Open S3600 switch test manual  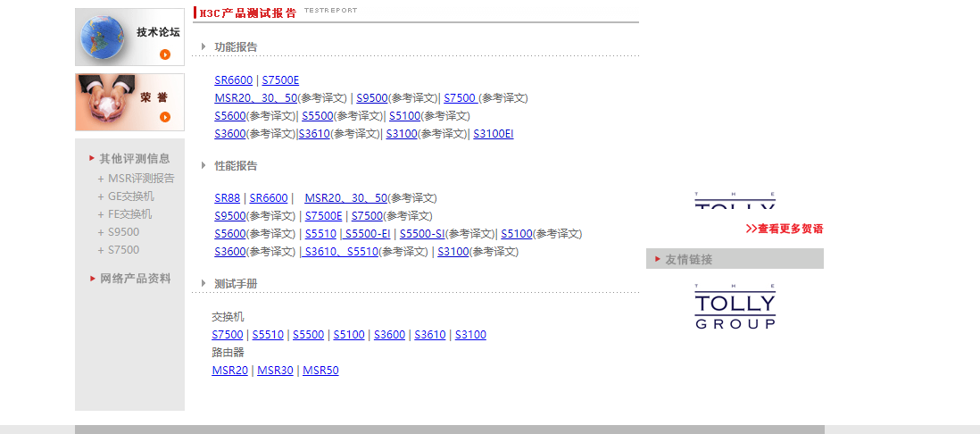click(389, 335)
